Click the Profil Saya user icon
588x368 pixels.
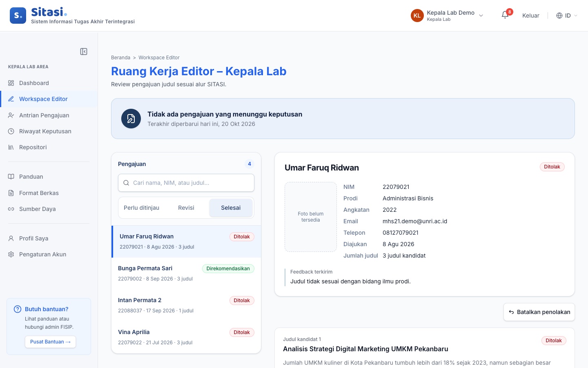[x=11, y=238]
